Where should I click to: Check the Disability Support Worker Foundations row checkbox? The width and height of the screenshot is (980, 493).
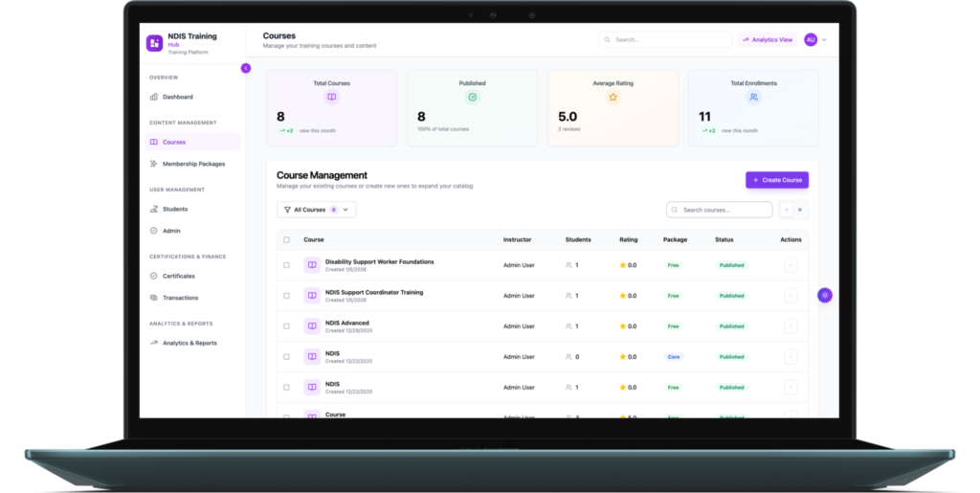tap(286, 265)
